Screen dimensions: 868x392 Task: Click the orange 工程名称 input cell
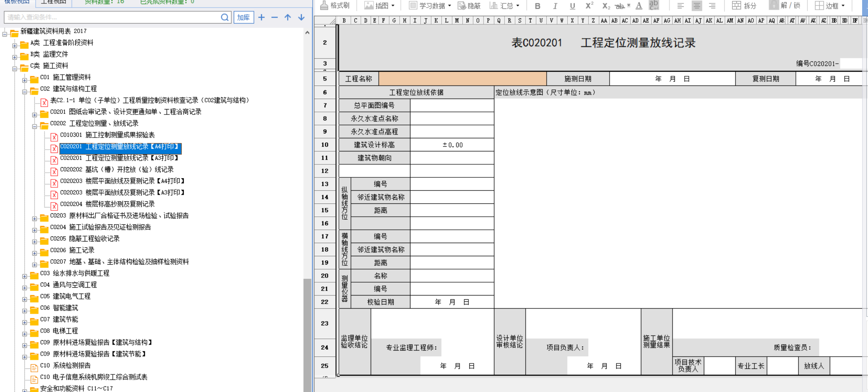[x=463, y=79]
